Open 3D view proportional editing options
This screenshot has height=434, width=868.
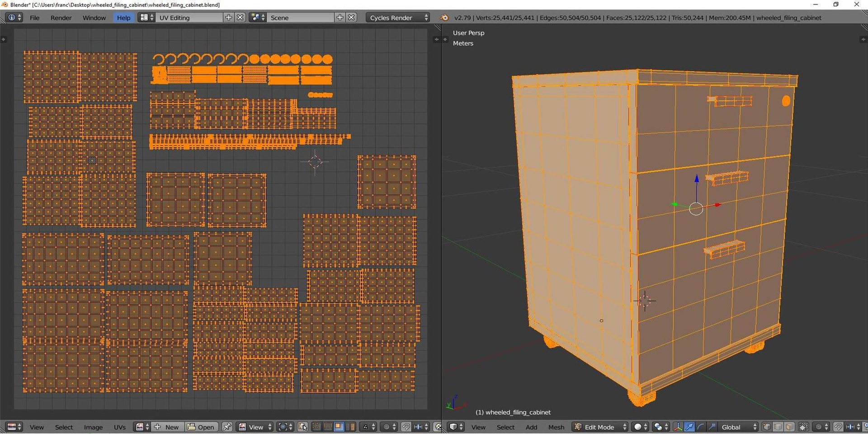coord(821,427)
